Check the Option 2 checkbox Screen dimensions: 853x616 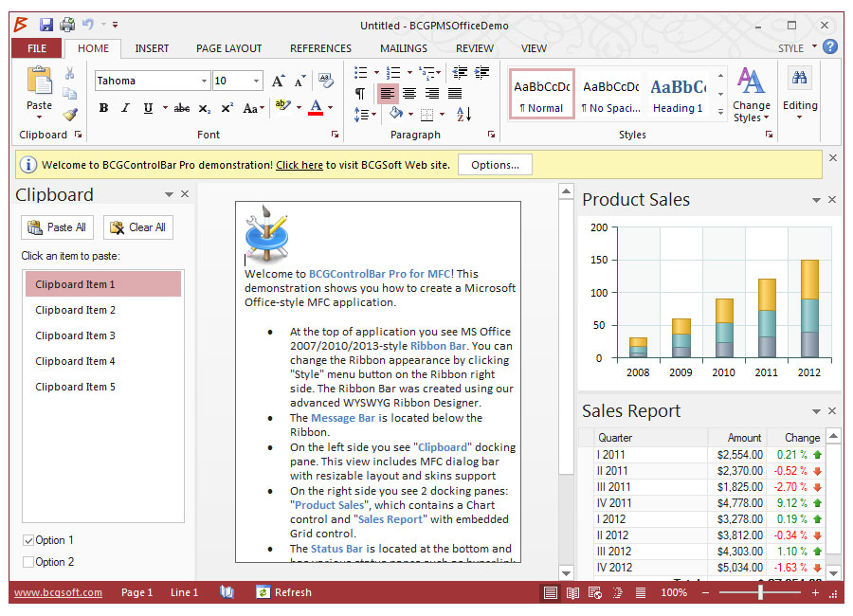pyautogui.click(x=28, y=562)
